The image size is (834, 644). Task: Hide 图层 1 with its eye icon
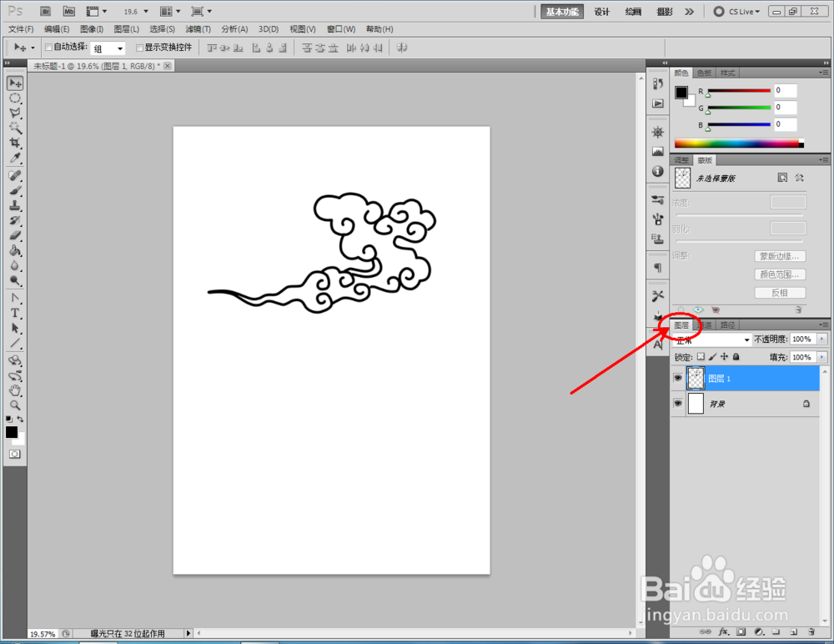tap(677, 378)
